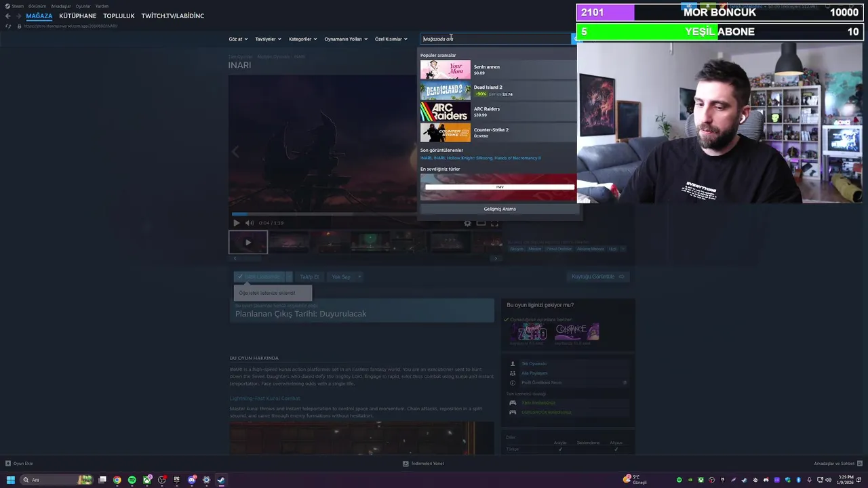Expand the Oynamanın Yolları dropdown

tap(346, 39)
